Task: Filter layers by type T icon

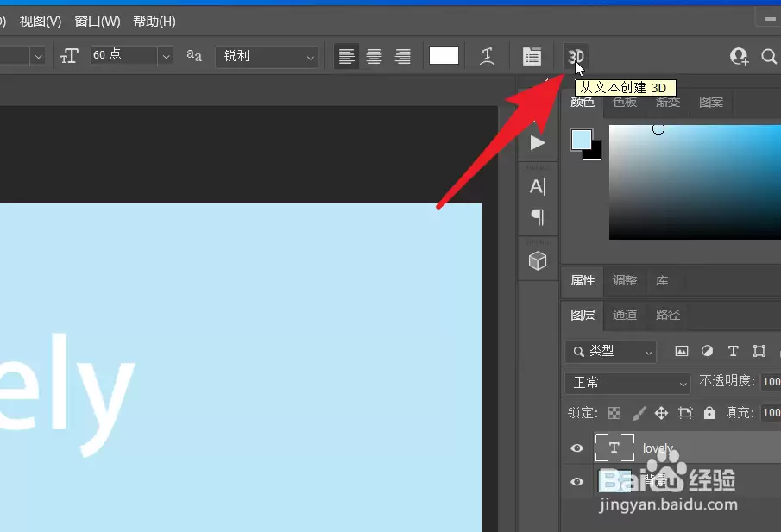Action: pyautogui.click(x=733, y=351)
